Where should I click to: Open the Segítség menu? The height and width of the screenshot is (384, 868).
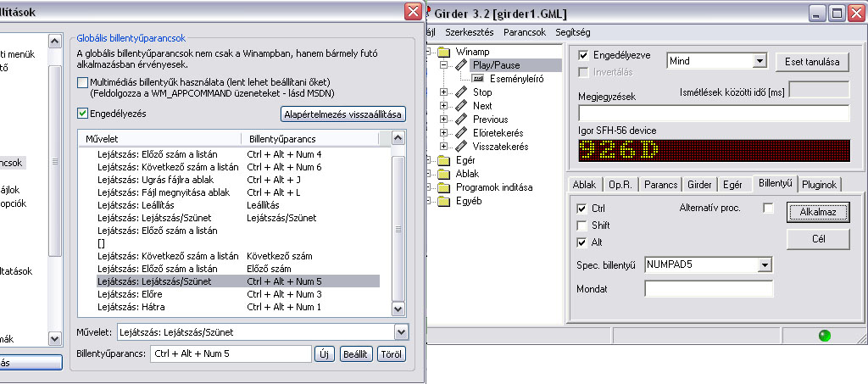pyautogui.click(x=573, y=32)
